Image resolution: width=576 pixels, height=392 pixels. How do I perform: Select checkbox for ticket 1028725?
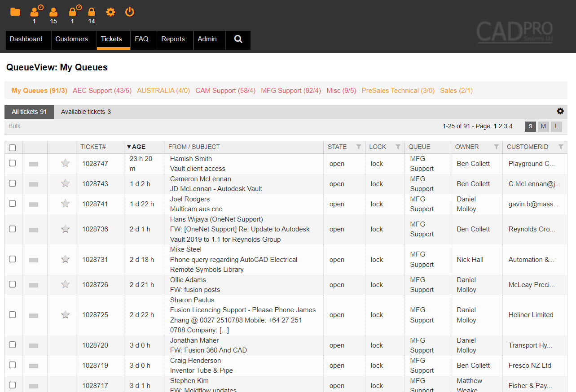[x=13, y=314]
